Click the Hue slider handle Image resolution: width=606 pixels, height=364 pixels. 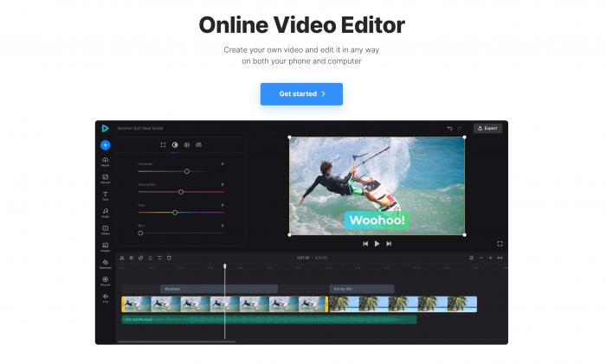pyautogui.click(x=175, y=213)
